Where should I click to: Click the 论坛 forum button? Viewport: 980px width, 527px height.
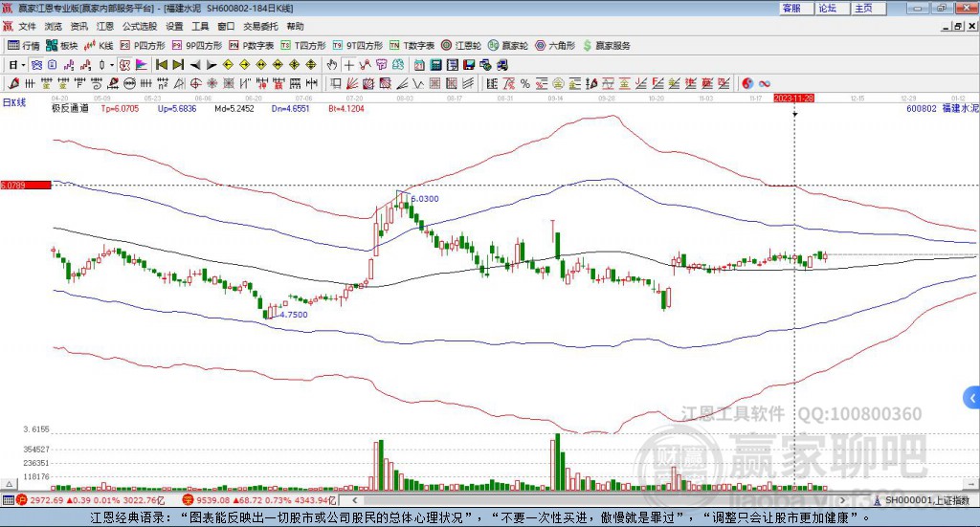click(833, 8)
